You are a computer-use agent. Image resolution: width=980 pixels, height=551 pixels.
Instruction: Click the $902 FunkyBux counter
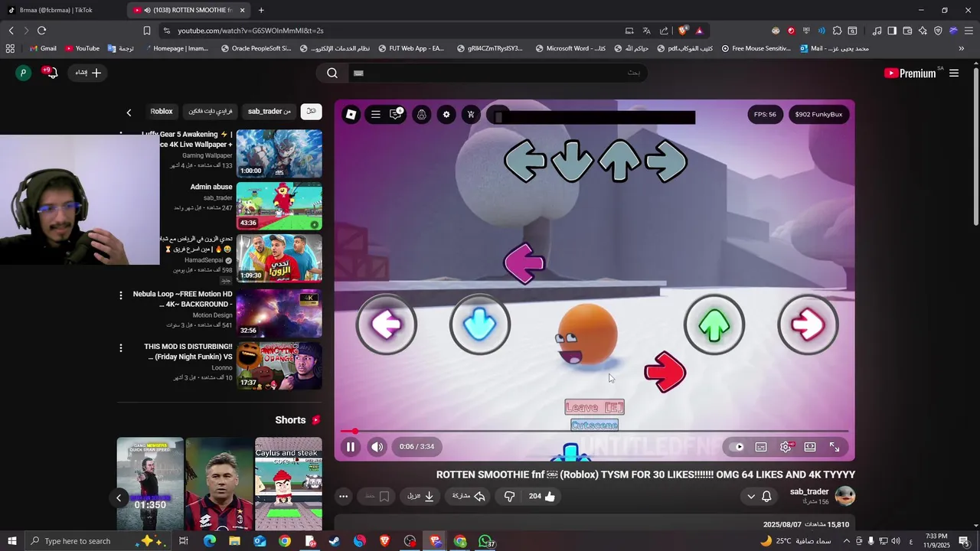[818, 115]
